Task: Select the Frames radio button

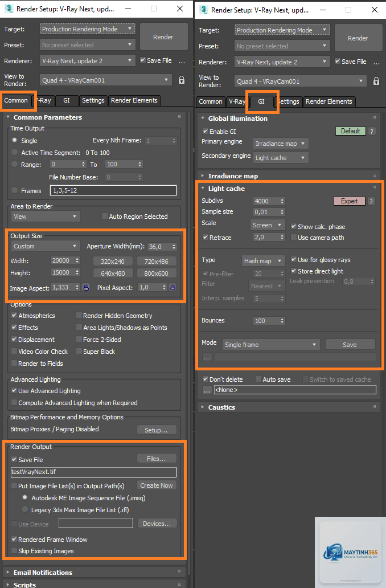Action: 15,190
